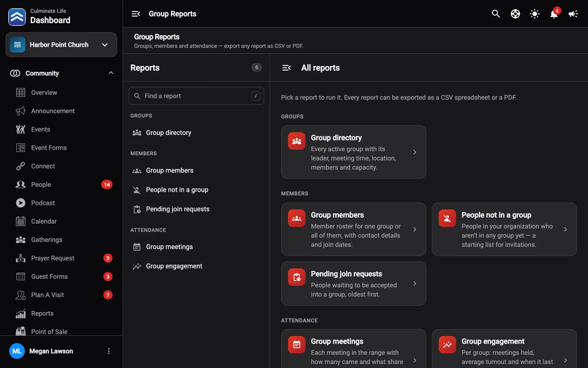Image resolution: width=588 pixels, height=368 pixels.
Task: Click the Culminate Life logo
Action: coord(17,17)
